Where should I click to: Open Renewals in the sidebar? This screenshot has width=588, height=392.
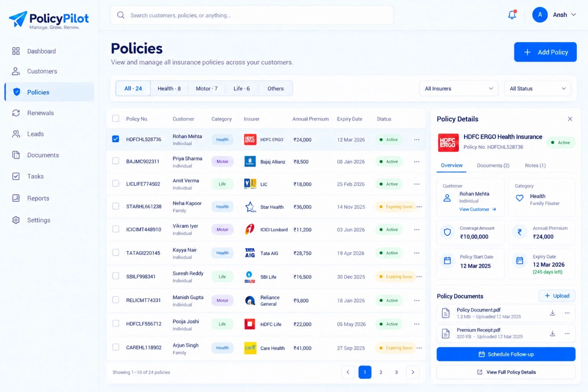tap(49, 113)
